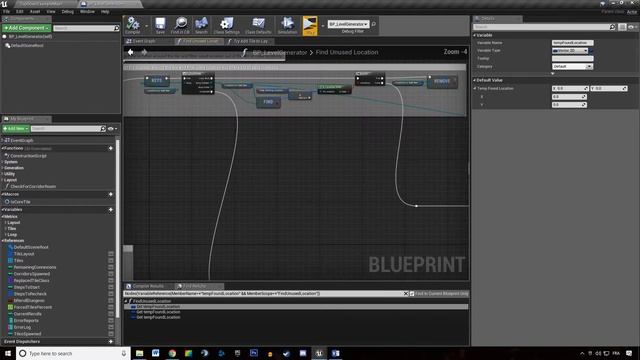Toggle visibility of ForcedTilesPercent variable
This screenshot has height=360, width=640.
pos(111,307)
